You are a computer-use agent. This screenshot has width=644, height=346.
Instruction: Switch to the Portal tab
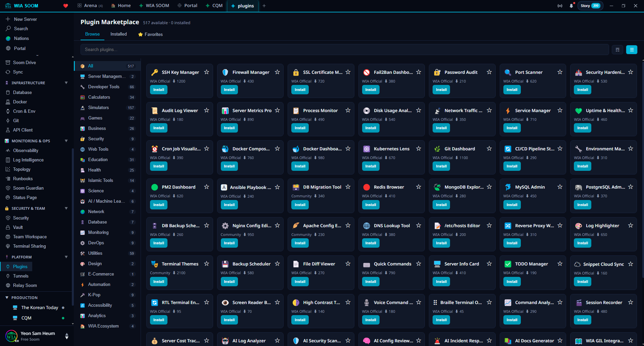[187, 6]
